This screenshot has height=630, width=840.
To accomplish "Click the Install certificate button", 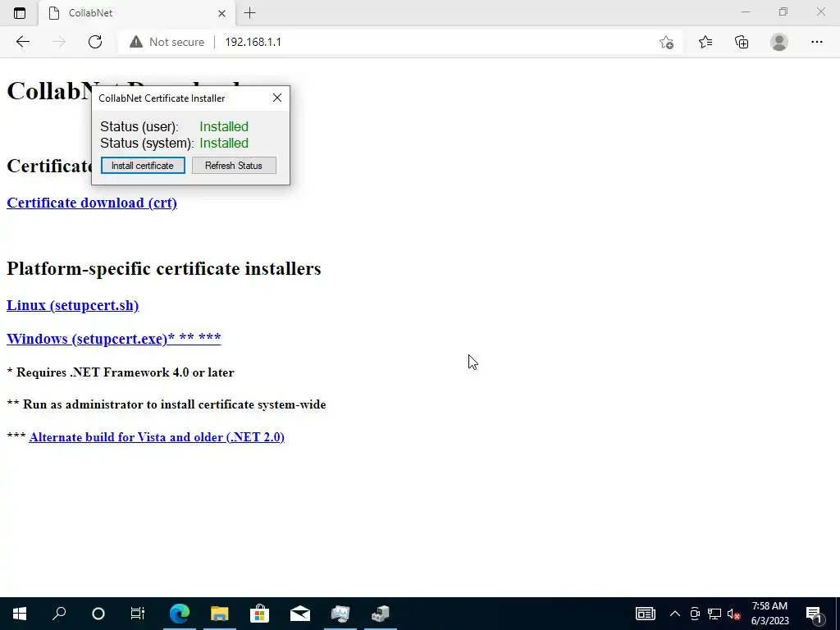I will 143,166.
